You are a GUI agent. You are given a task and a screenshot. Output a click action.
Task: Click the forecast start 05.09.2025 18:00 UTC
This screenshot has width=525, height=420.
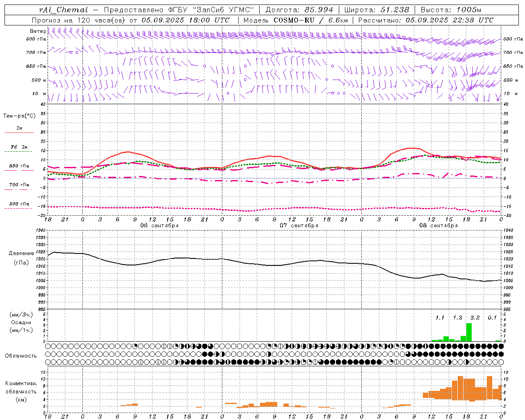tap(185, 20)
